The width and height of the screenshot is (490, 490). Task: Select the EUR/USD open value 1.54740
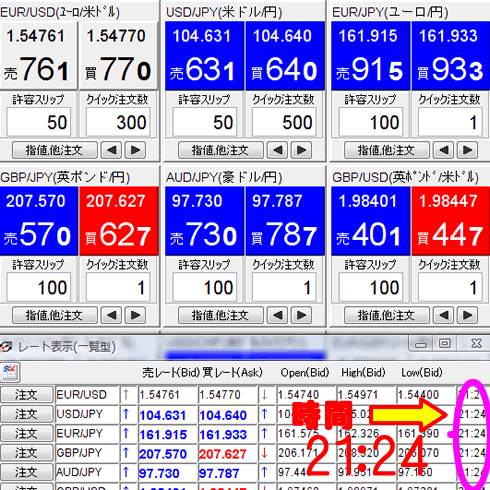[x=306, y=395]
